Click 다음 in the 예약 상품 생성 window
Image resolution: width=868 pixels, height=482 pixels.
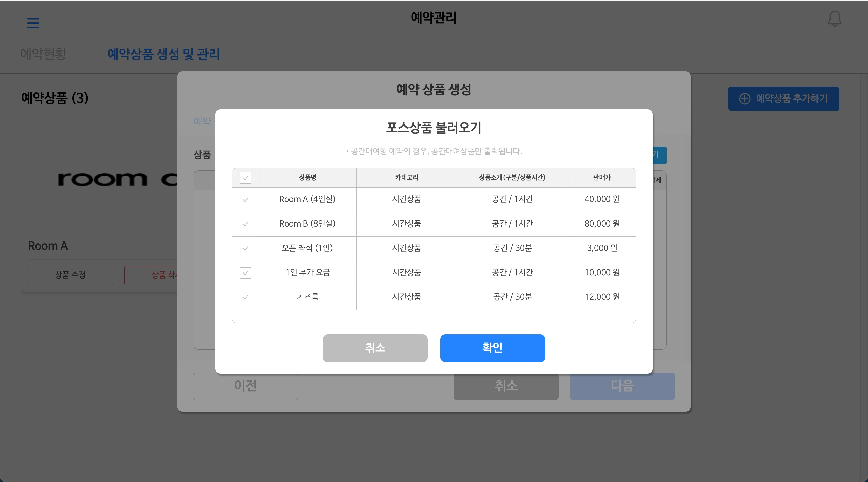622,386
